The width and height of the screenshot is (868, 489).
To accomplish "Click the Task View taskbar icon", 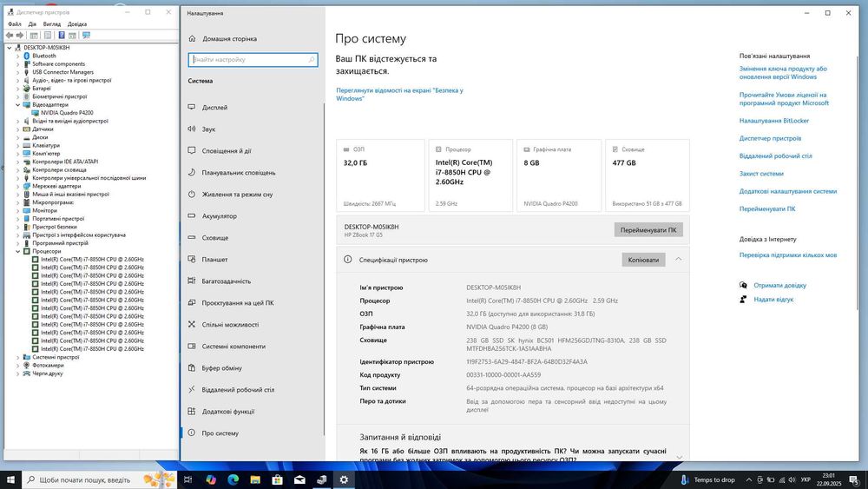I will click(x=188, y=479).
